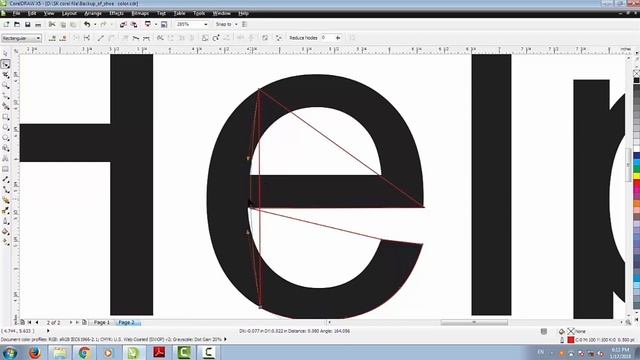Viewport: 640px width, 360px height.
Task: Click the Delete nodes icon
Action: 63,38
